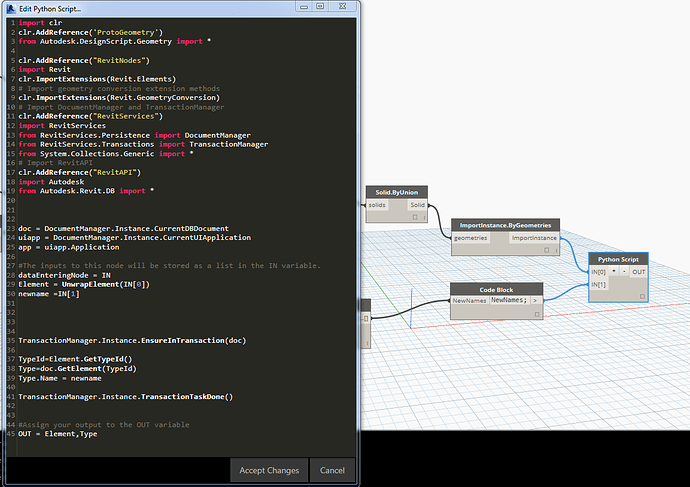This screenshot has width=690, height=487.
Task: Click the Code Block output arrow port
Action: tap(535, 299)
